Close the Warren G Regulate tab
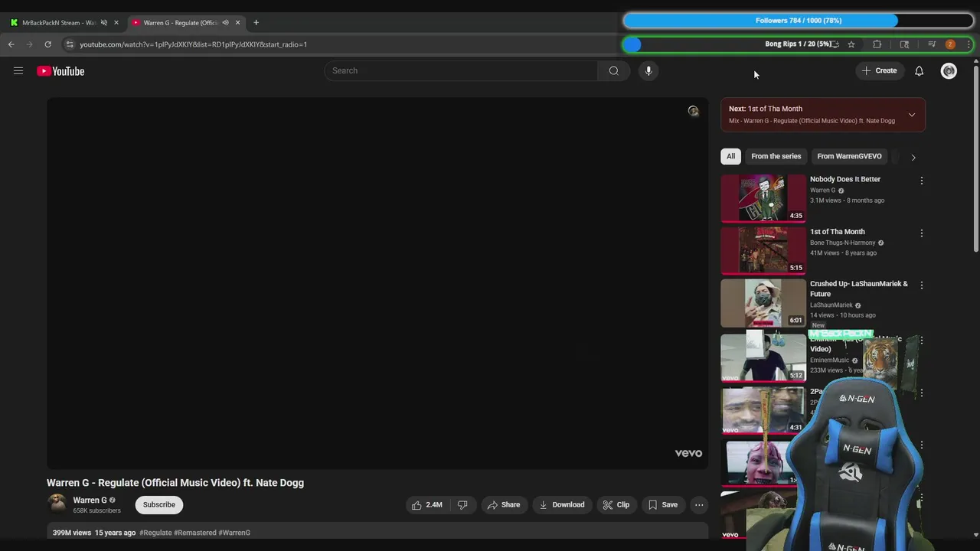 tap(237, 23)
